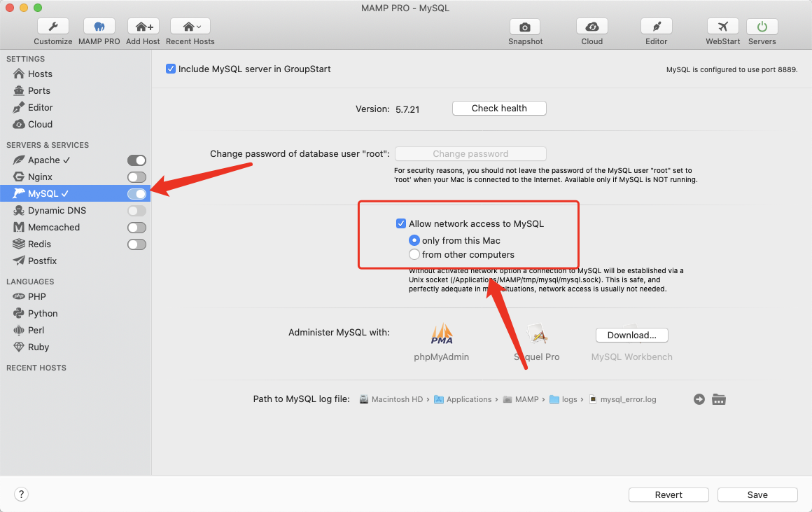Select the 'only from this Mac' option

point(414,240)
